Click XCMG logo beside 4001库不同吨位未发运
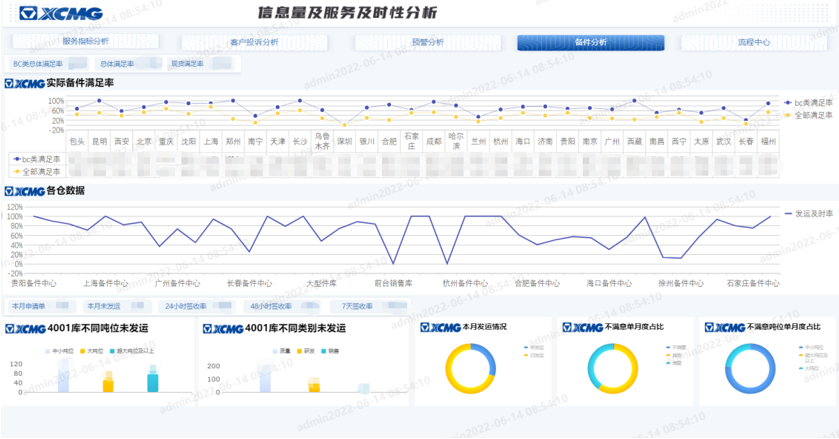Screen dimensions: 839x439 (25, 329)
